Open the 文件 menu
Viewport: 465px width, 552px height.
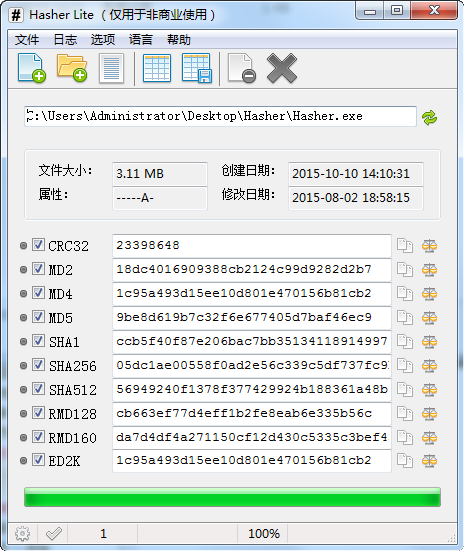coord(27,39)
